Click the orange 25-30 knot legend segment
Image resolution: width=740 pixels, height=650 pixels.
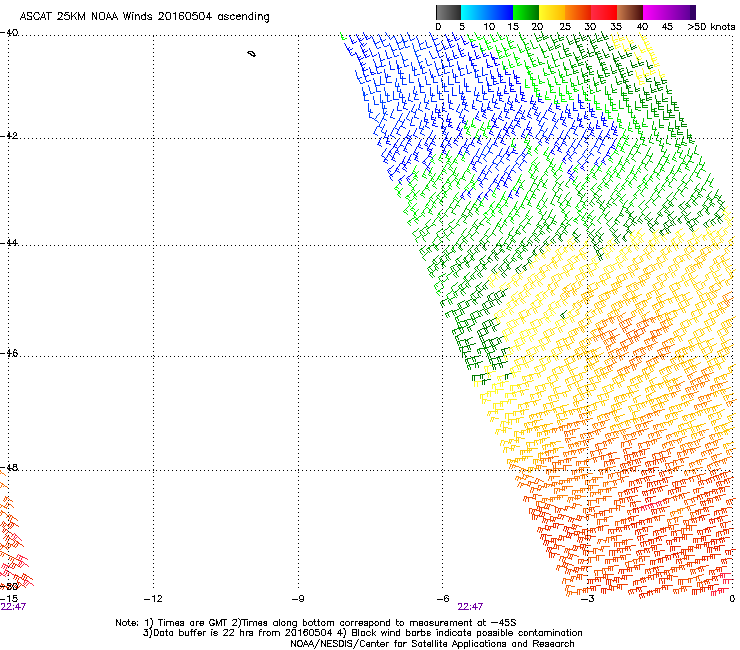[578, 12]
